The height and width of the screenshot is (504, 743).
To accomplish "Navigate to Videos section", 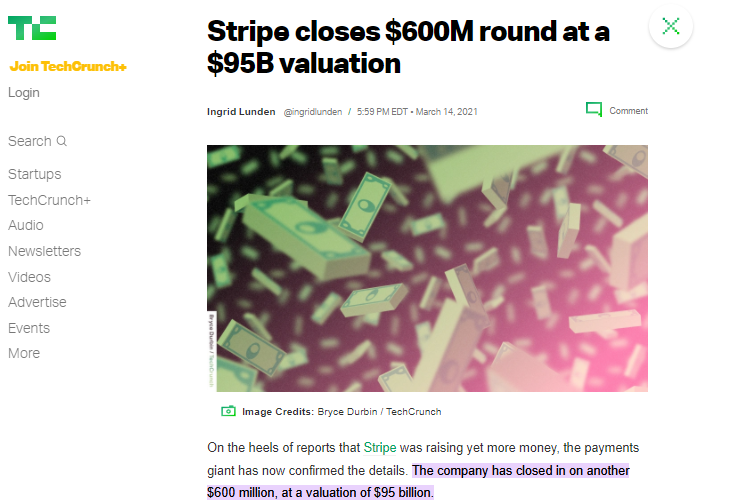I will pyautogui.click(x=29, y=277).
